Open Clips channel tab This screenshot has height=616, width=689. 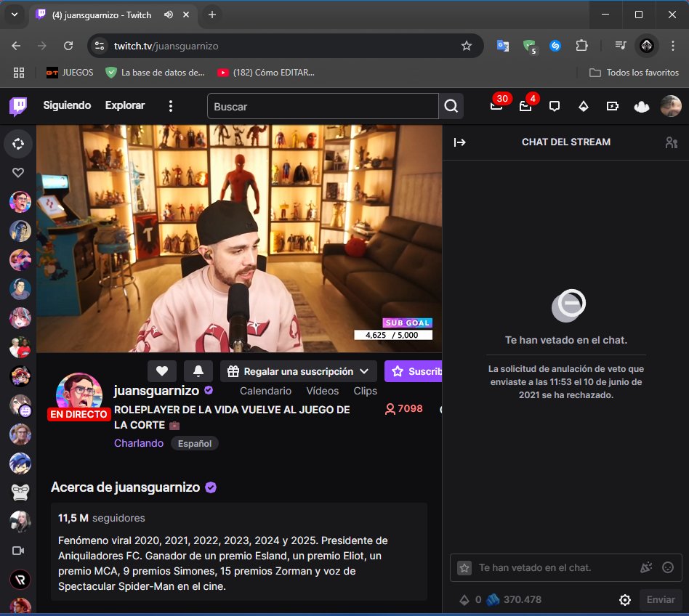365,391
